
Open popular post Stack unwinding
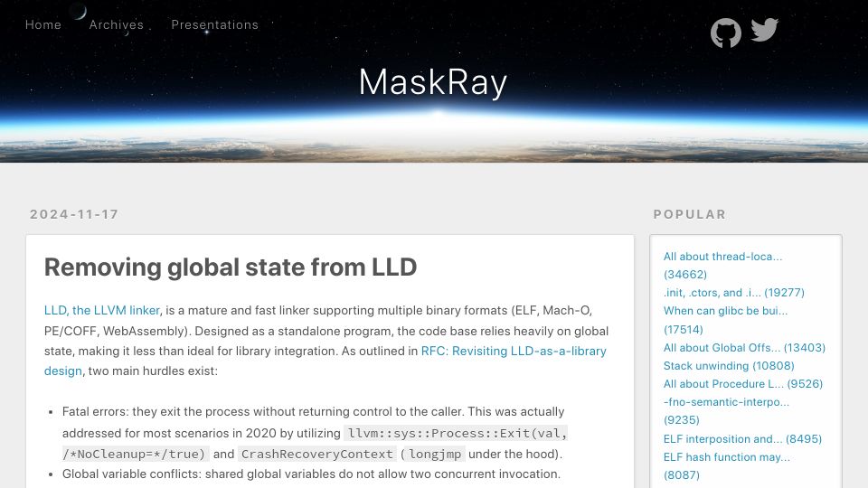click(729, 366)
